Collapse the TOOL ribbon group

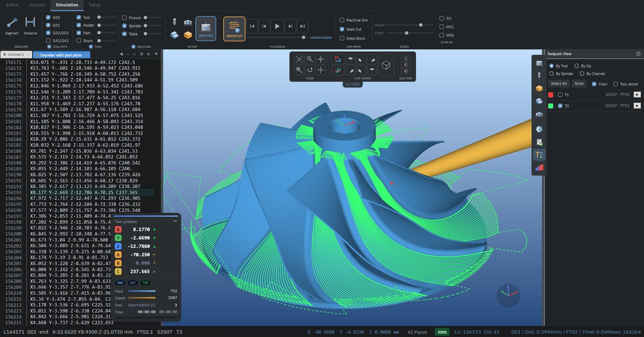[92, 46]
